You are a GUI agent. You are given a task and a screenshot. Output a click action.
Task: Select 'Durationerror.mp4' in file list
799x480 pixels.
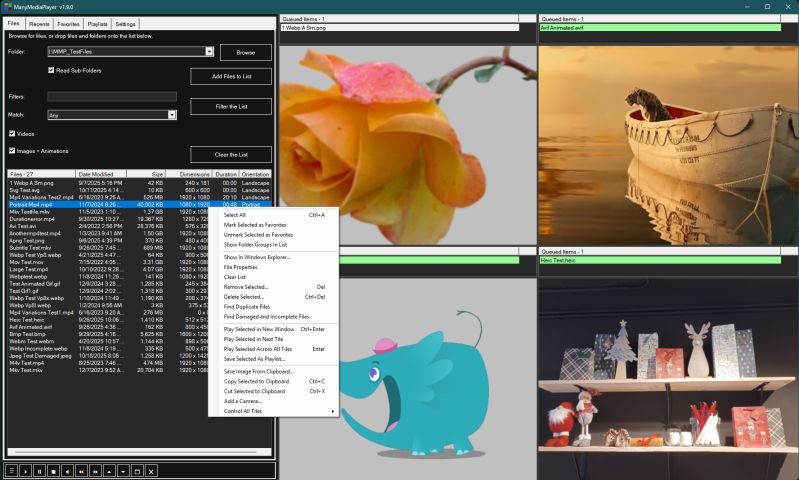pyautogui.click(x=108, y=219)
